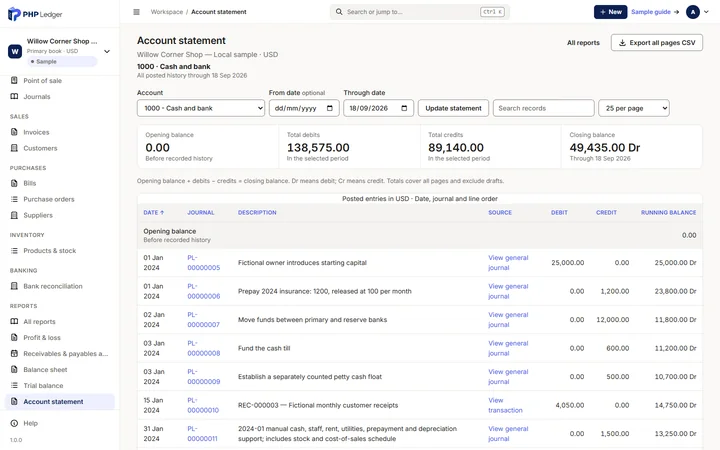
Task: Click the user avatar A
Action: click(x=692, y=12)
